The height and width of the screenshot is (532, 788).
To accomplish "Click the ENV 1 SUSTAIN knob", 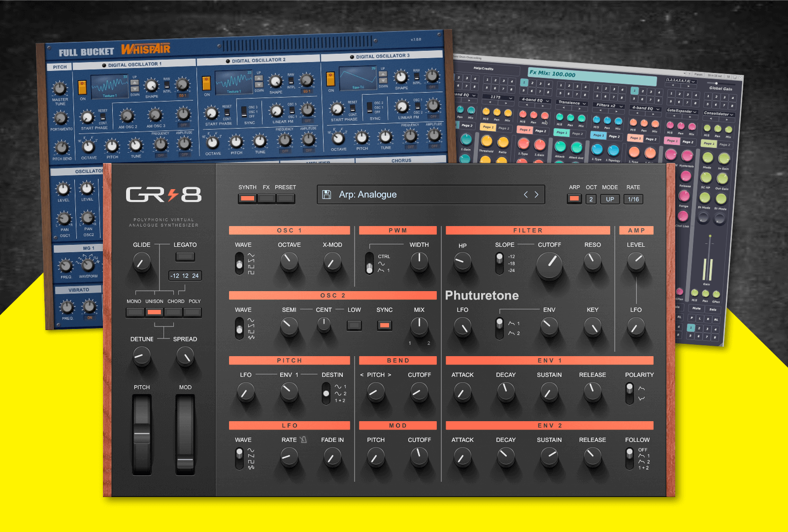I will [x=549, y=392].
